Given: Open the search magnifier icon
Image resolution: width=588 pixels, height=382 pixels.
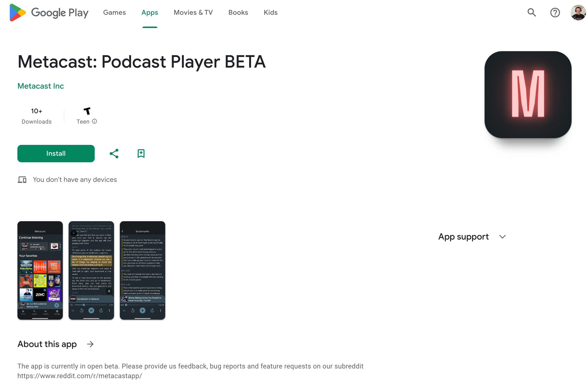Looking at the screenshot, I should (x=531, y=12).
